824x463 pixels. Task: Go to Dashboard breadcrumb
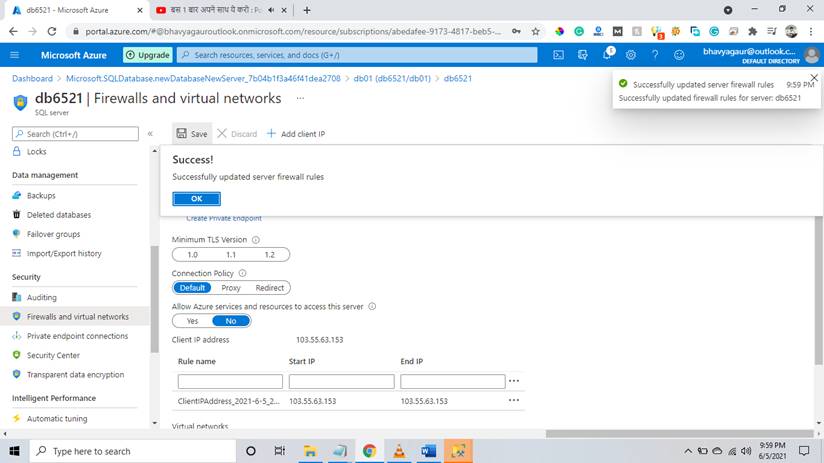pos(32,78)
